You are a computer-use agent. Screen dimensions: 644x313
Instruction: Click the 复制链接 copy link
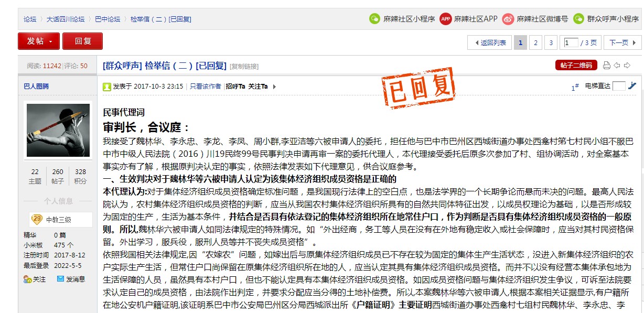click(x=244, y=66)
